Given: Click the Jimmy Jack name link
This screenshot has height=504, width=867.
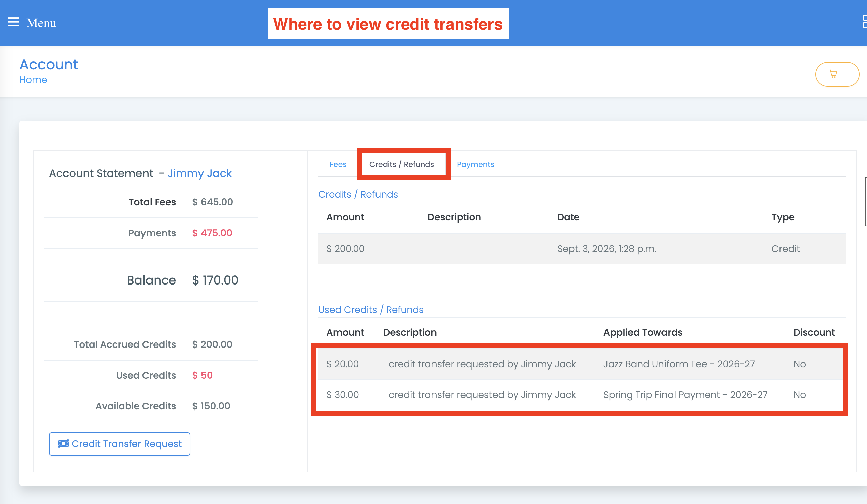Looking at the screenshot, I should click(199, 173).
